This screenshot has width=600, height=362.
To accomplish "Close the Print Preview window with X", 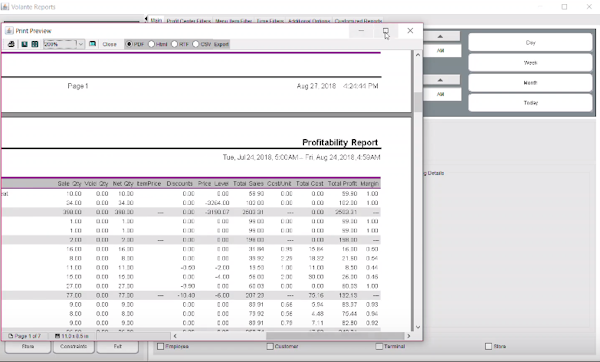I will pyautogui.click(x=410, y=31).
